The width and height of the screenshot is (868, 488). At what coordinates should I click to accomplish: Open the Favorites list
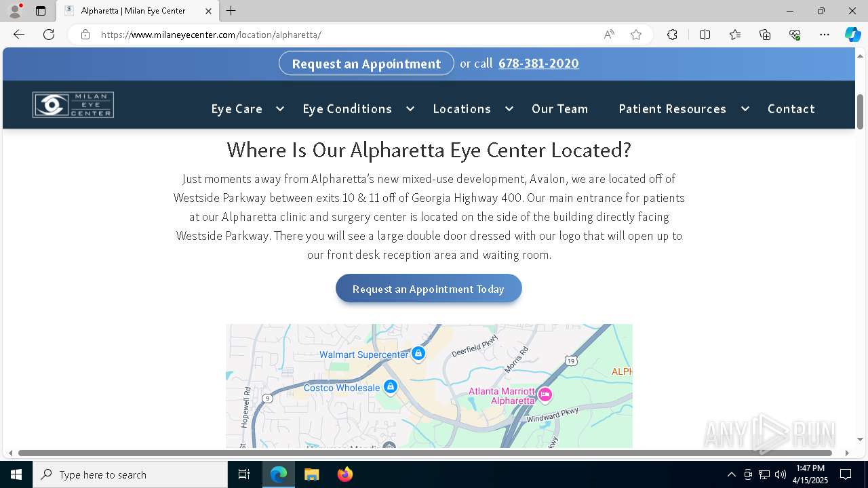click(735, 35)
